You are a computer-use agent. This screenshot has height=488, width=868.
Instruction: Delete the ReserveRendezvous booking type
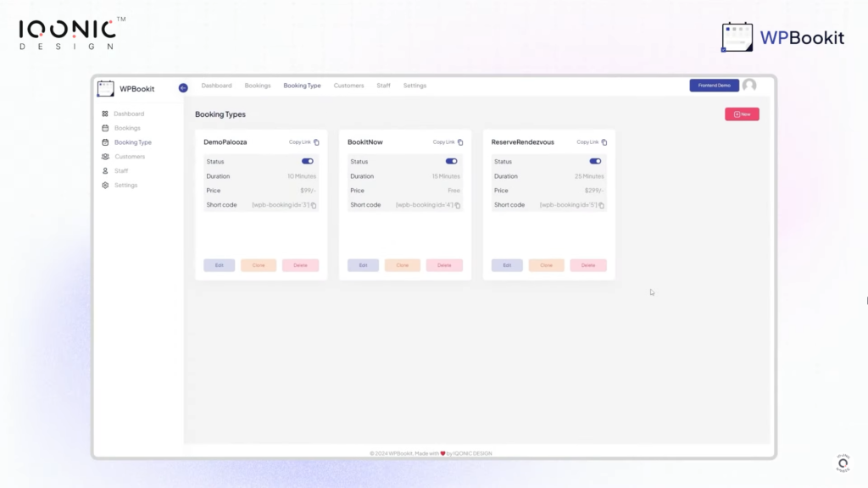tap(588, 265)
